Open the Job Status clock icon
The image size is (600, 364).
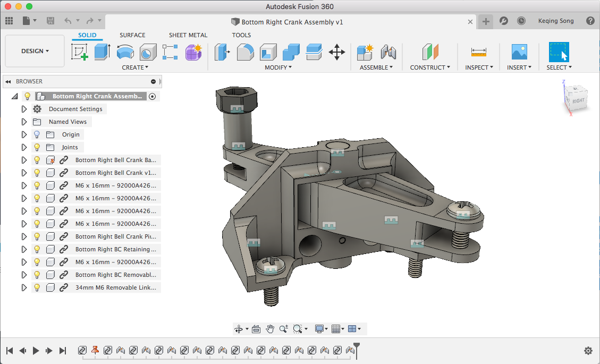(521, 21)
